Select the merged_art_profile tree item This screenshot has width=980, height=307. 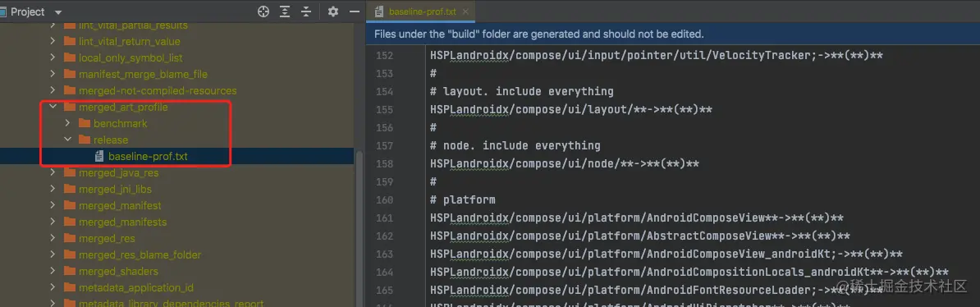[x=123, y=107]
